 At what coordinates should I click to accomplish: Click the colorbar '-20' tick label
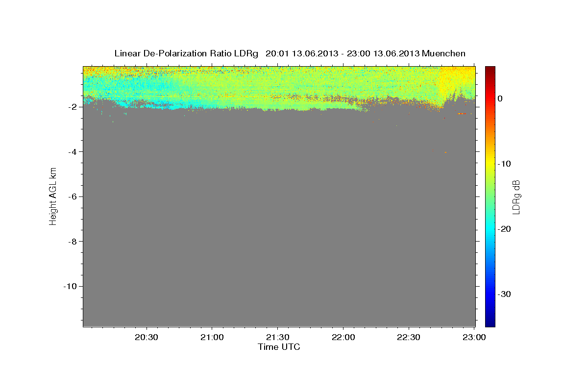505,229
